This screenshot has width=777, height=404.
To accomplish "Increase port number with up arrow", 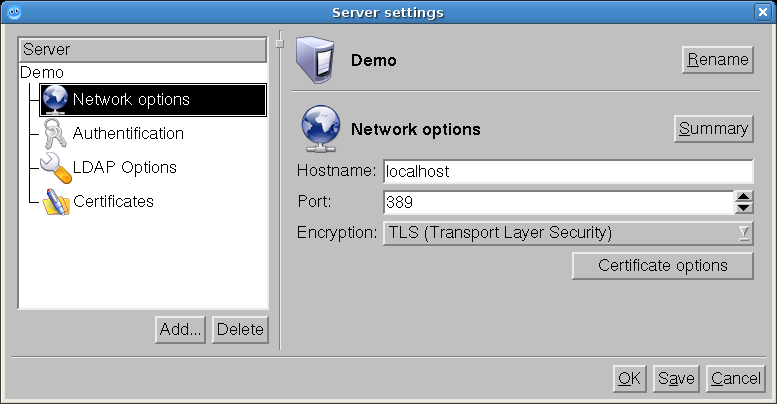I will point(743,197).
